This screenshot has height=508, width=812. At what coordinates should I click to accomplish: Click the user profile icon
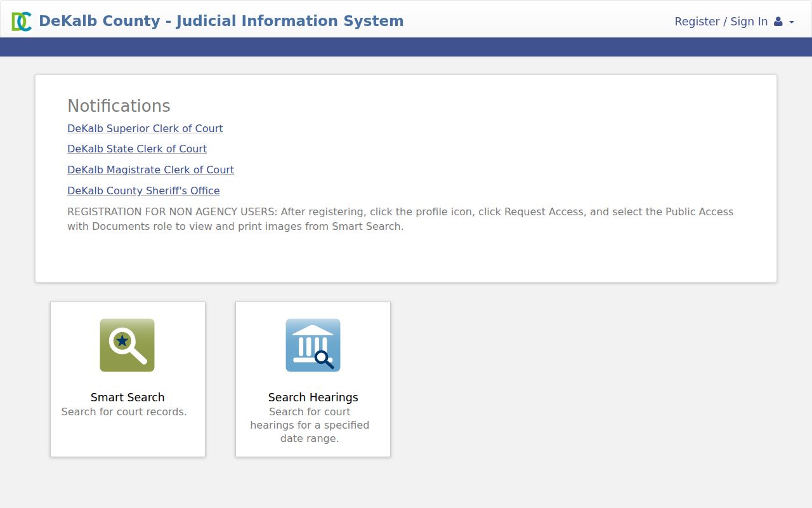(x=778, y=22)
